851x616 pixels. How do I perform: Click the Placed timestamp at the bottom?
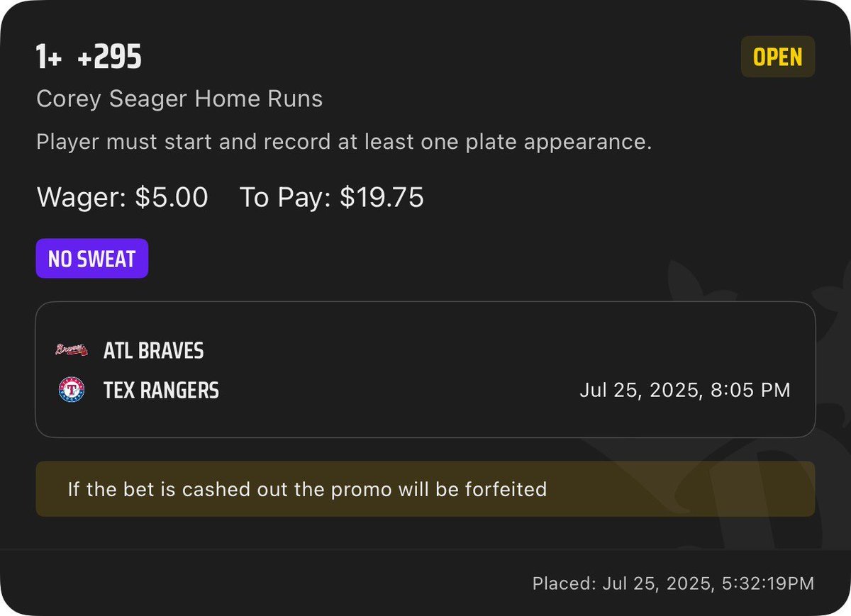pyautogui.click(x=673, y=583)
